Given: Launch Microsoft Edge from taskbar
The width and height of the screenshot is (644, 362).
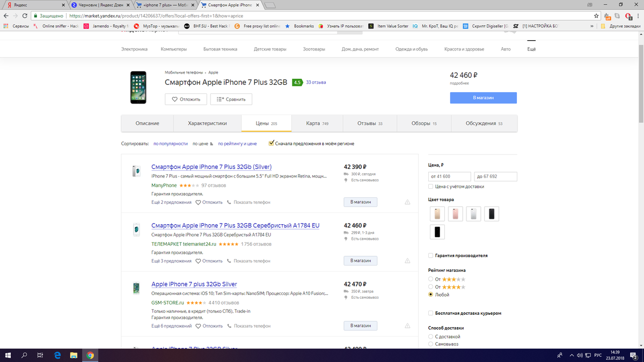Looking at the screenshot, I should tap(57, 355).
